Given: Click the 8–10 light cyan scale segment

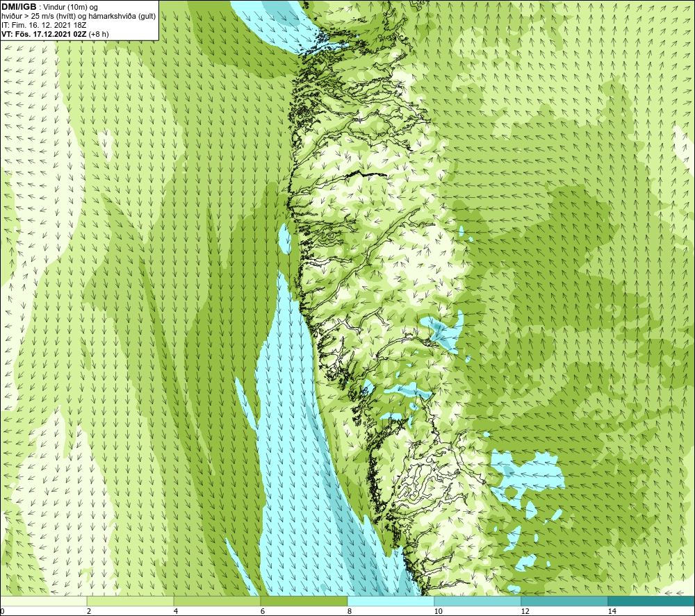Looking at the screenshot, I should coord(391,601).
